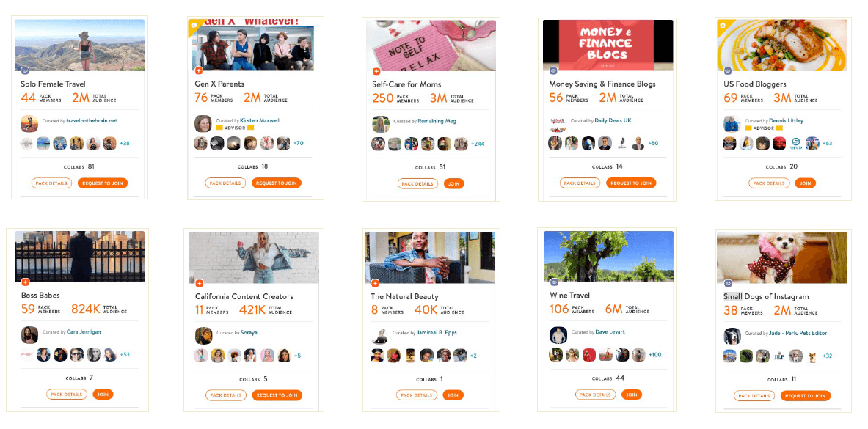Click the purple badge icon on Solo Female Travel
The height and width of the screenshot is (429, 868).
[x=25, y=71]
